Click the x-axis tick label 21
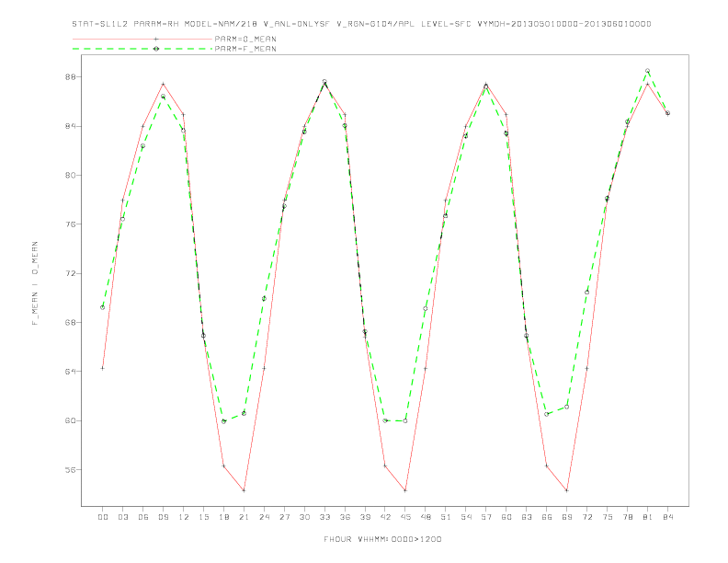Viewport: 728px width, 563px height. pos(244,517)
